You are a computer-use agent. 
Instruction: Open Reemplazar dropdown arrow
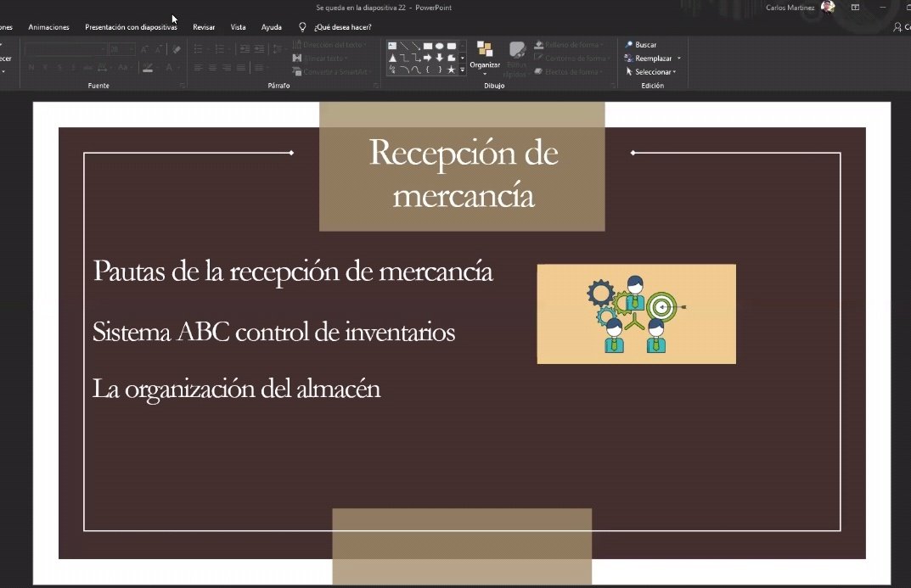coord(678,59)
